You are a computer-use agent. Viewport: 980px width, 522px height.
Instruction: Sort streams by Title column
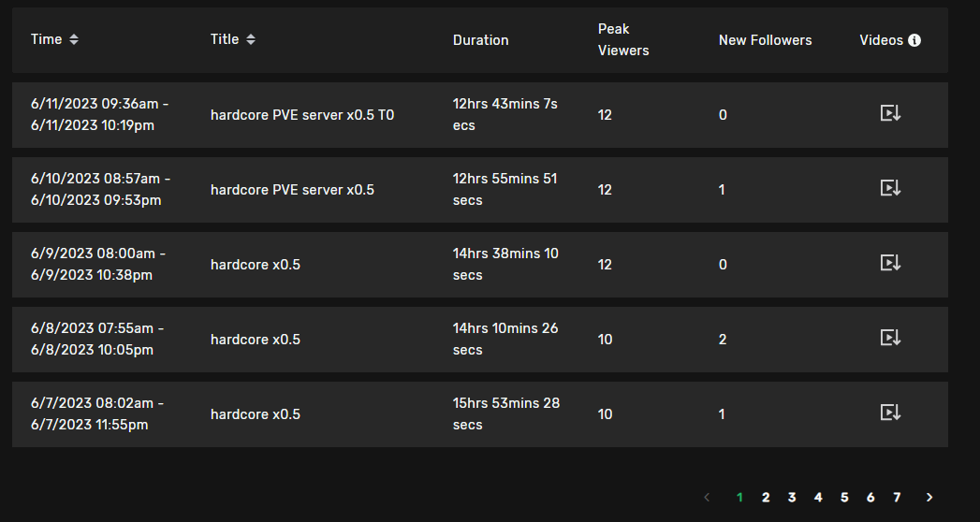pos(251,39)
